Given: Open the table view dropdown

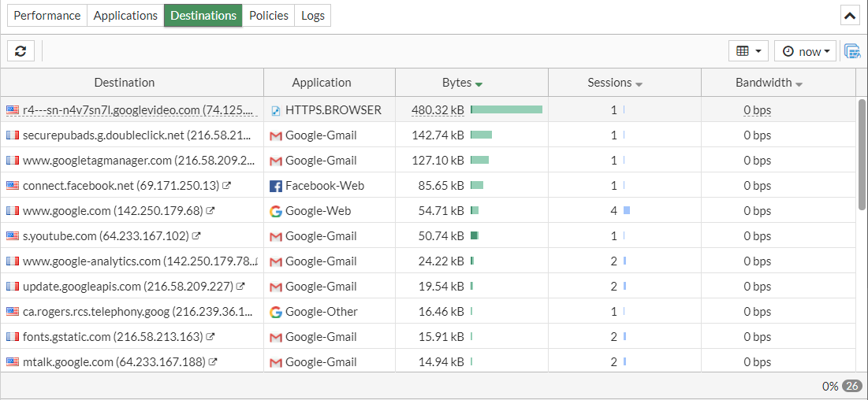Looking at the screenshot, I should (x=748, y=51).
